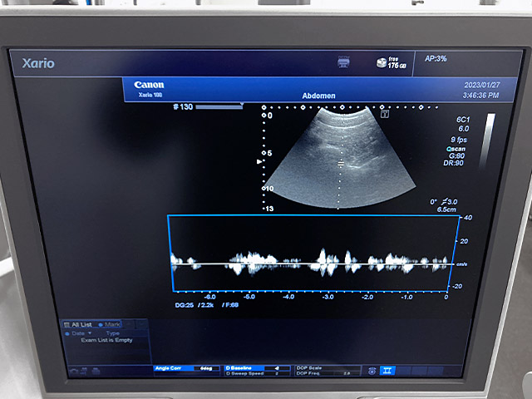532x399 pixels.
Task: Select the D Baseline control
Action: point(257,368)
